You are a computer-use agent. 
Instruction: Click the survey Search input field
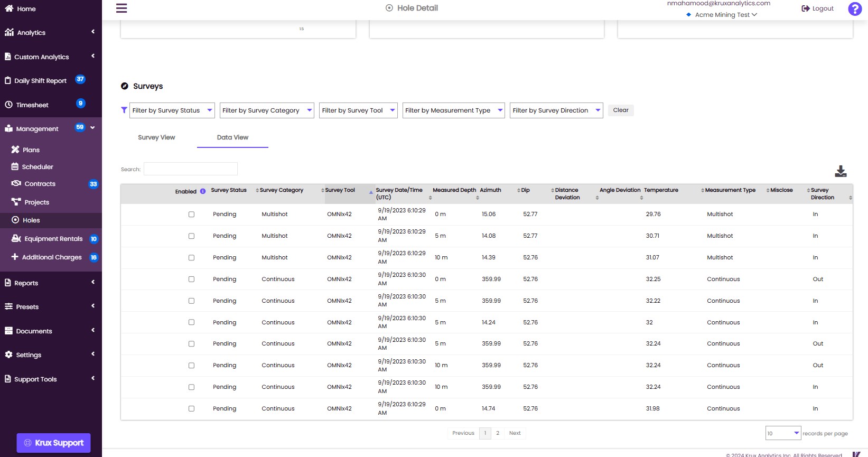click(191, 169)
